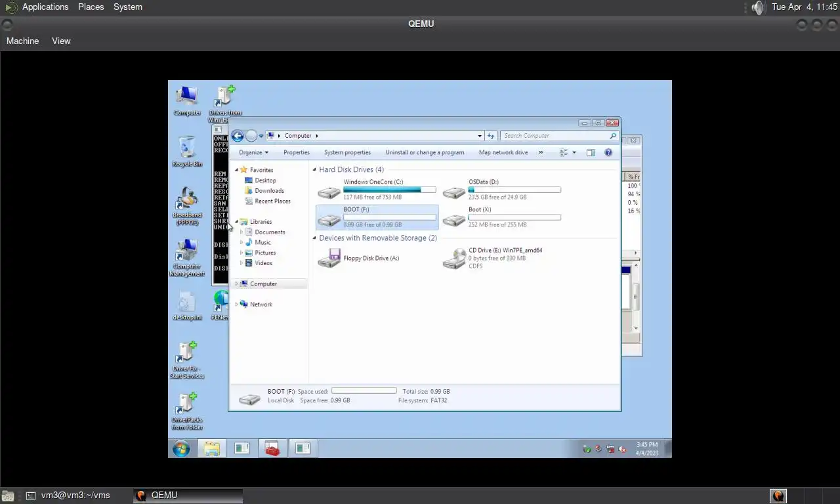
Task: Open the recent pages dropdown next to Forward
Action: 261,136
